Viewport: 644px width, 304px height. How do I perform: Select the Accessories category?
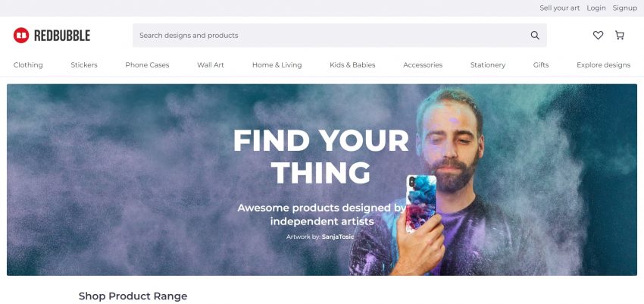point(423,65)
